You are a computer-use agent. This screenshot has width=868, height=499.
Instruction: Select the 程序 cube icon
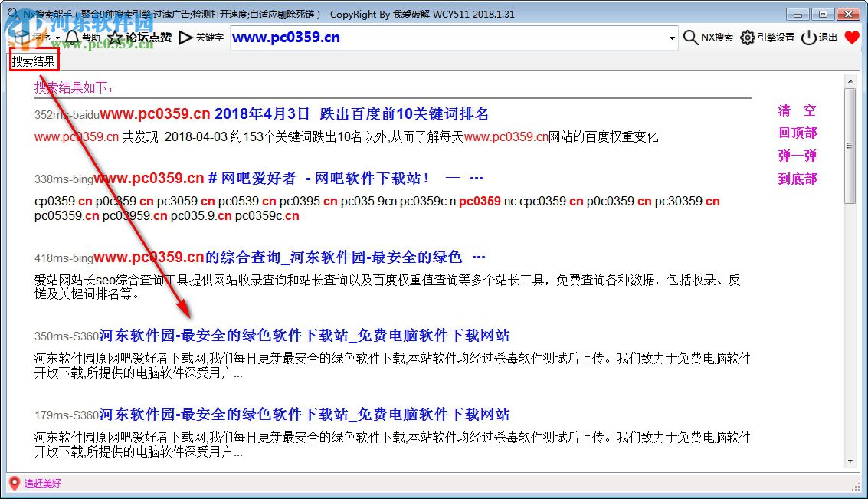pyautogui.click(x=23, y=37)
